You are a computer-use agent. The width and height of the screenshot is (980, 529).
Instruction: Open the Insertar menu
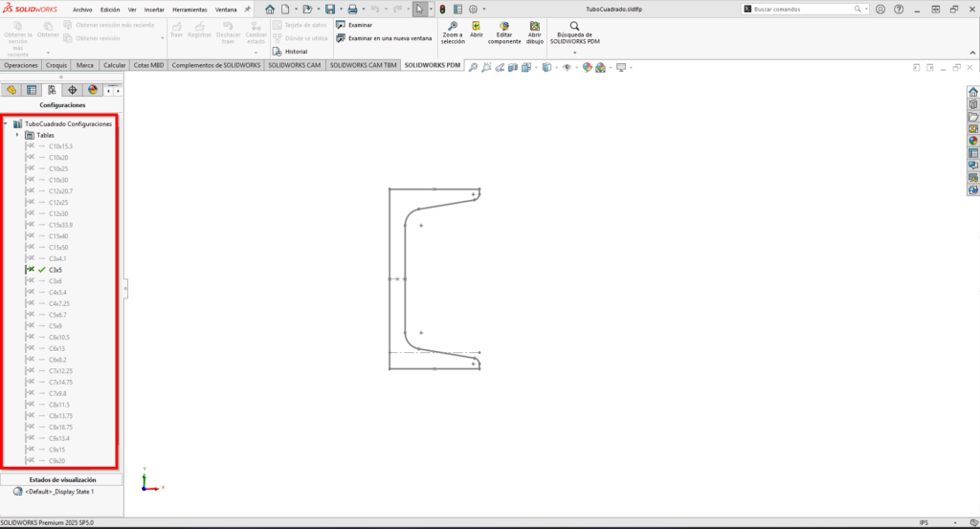(154, 10)
